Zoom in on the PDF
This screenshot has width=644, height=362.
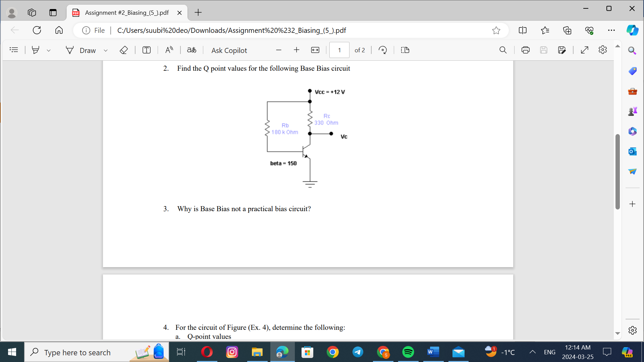click(x=297, y=50)
